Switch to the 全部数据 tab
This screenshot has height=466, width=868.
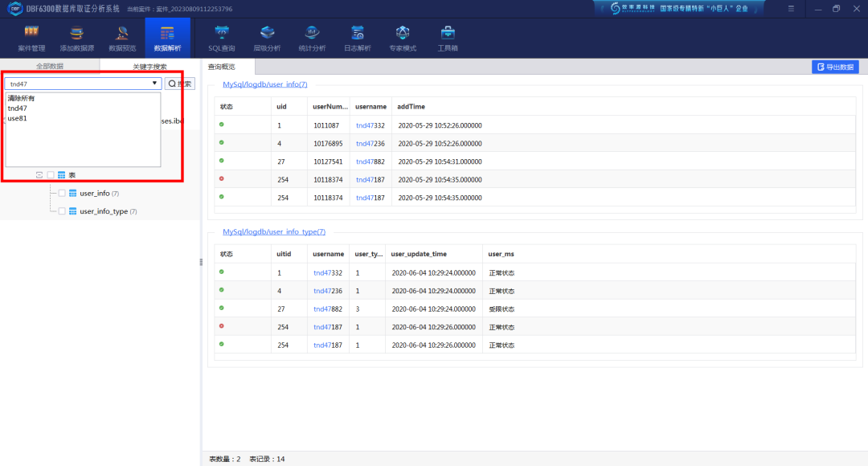pyautogui.click(x=50, y=67)
